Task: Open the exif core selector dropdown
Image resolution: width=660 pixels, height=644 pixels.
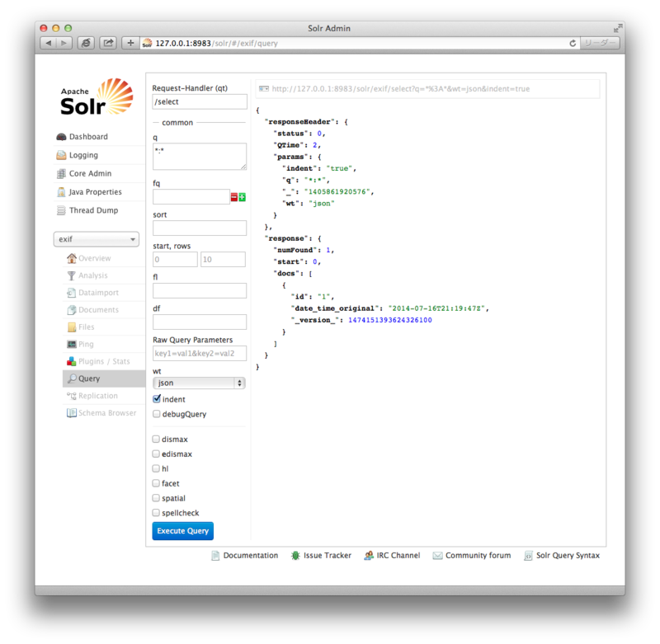Action: click(97, 239)
